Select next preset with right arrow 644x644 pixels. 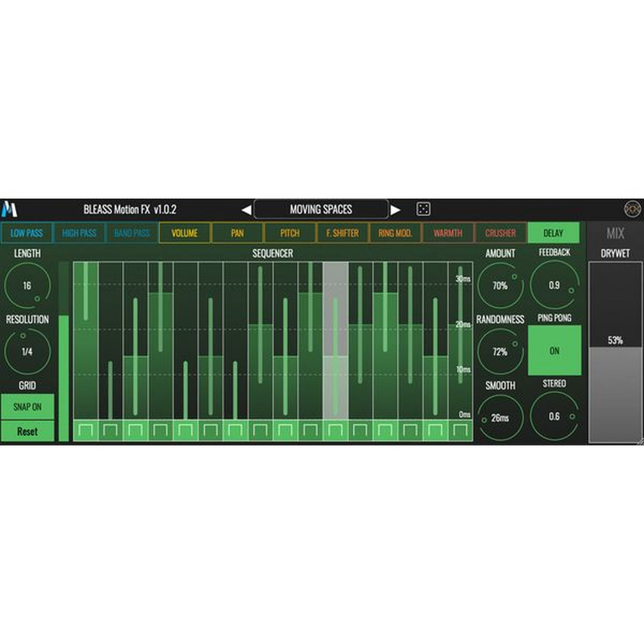pos(395,210)
